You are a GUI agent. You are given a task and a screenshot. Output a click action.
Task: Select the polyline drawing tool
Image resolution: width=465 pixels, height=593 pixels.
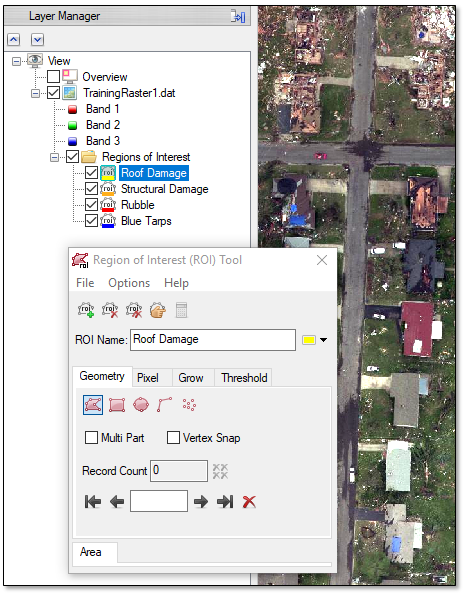click(x=164, y=405)
